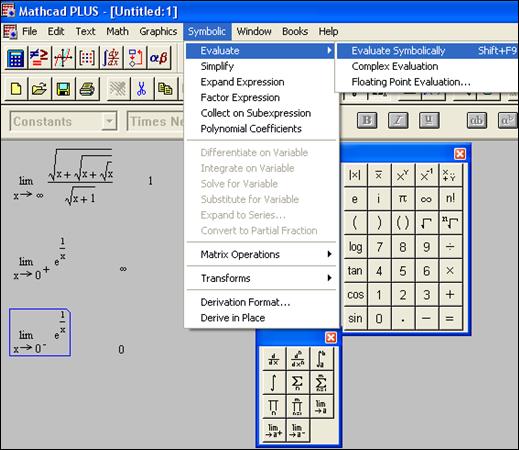
Task: Open the Times New Roman font box
Action: 155,121
